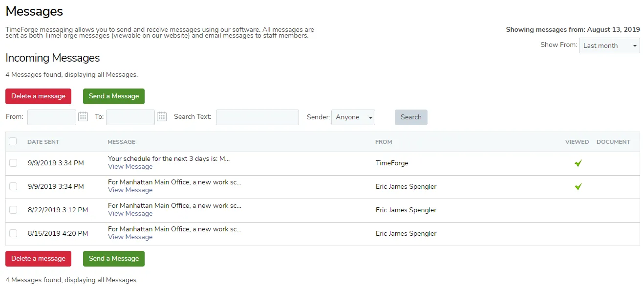Open the To date calendar picker icon
644x291 pixels.
(x=162, y=116)
